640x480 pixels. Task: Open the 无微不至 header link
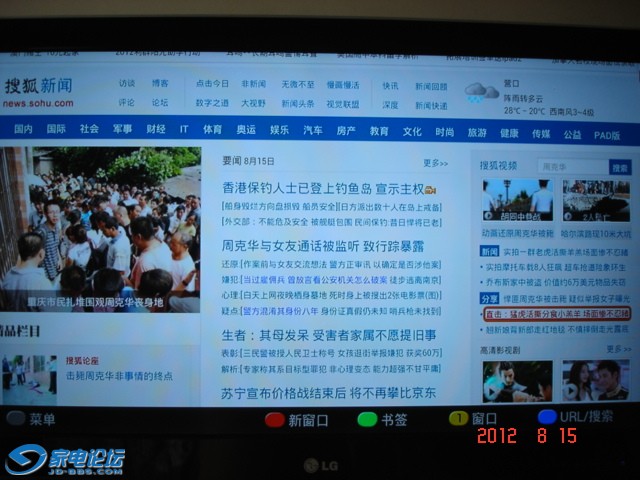point(298,84)
